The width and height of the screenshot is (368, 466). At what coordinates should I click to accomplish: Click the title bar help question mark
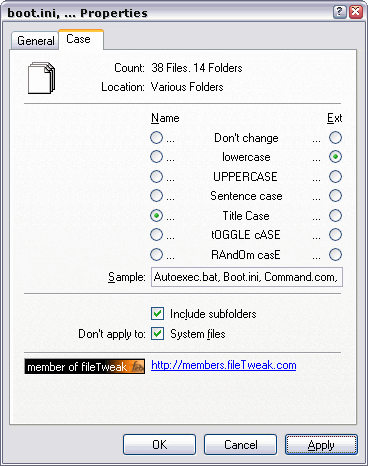[x=339, y=12]
